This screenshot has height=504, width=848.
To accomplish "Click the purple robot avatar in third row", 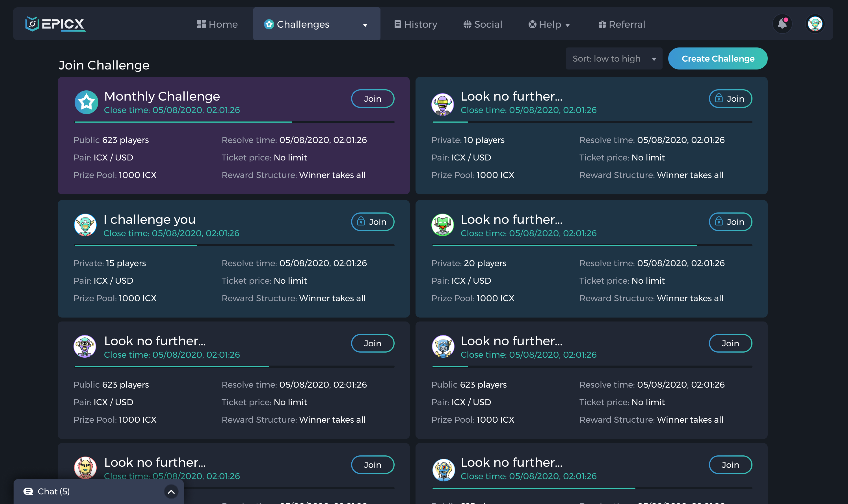I will (85, 346).
